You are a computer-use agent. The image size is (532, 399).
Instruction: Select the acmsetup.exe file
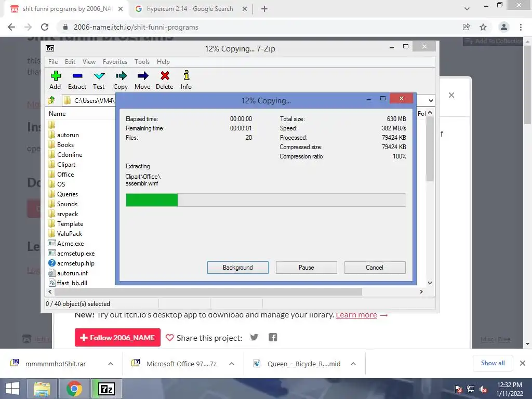tap(71, 253)
